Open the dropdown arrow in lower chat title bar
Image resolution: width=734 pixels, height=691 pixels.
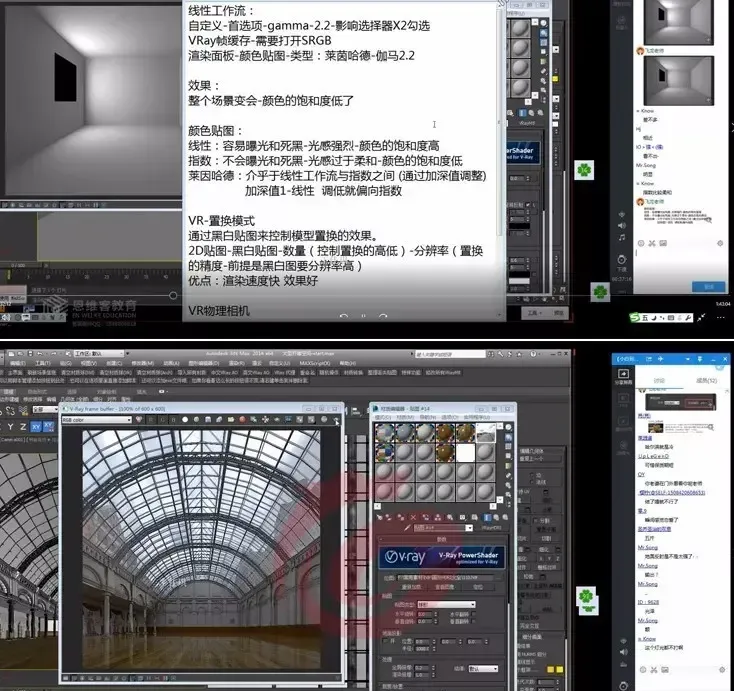tap(687, 359)
